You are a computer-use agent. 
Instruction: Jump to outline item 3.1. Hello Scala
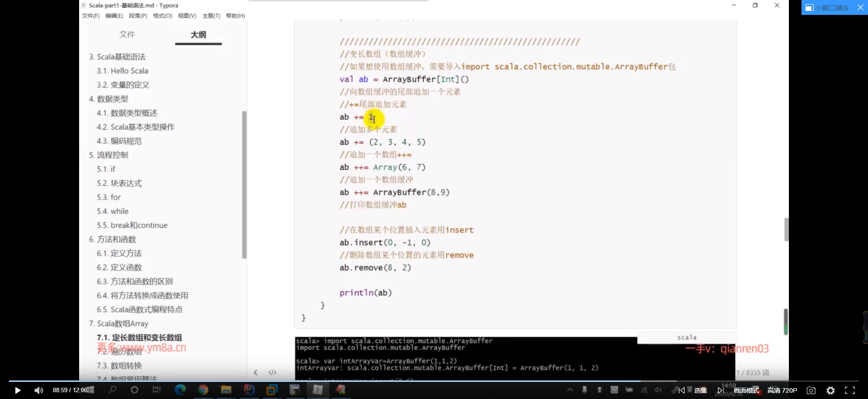click(x=122, y=71)
